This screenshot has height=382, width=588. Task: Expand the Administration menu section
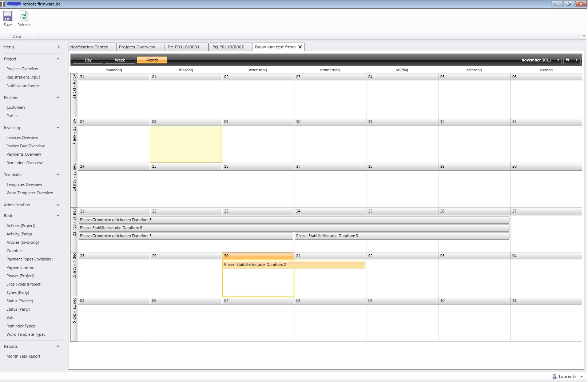coord(58,205)
